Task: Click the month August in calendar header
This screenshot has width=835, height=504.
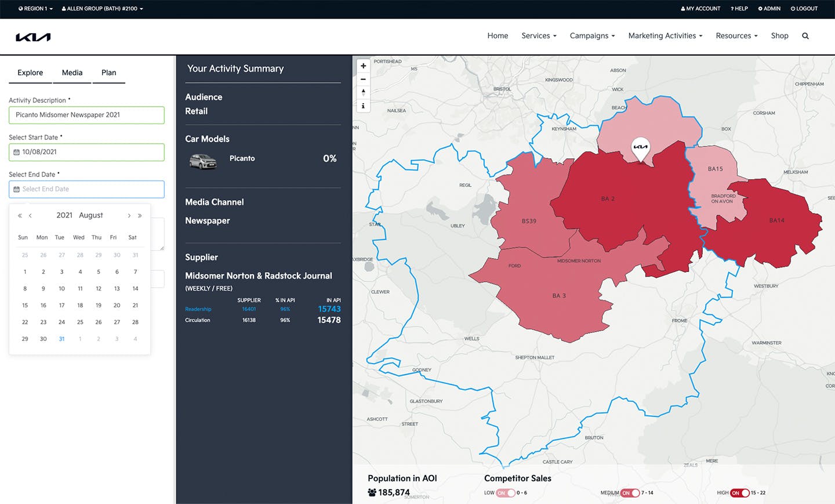Action: [91, 215]
